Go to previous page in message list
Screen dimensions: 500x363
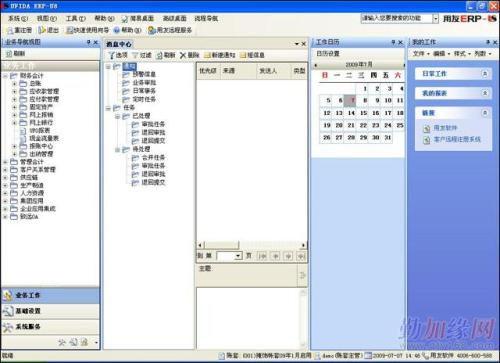[x=275, y=256]
